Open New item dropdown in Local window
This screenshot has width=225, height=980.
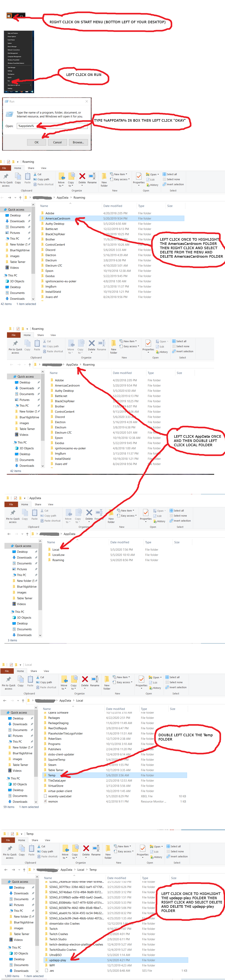(x=121, y=677)
